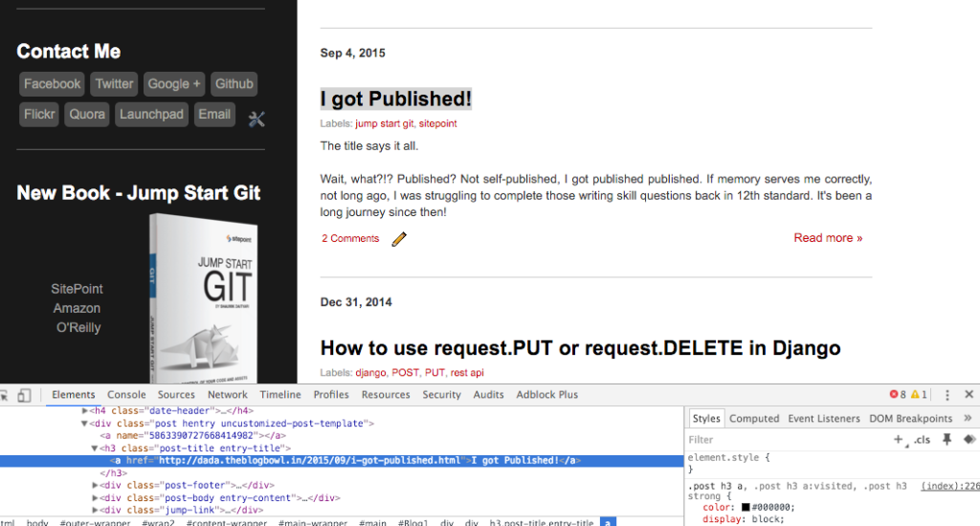The width and height of the screenshot is (980, 526).
Task: Click the Github contact button
Action: [234, 84]
